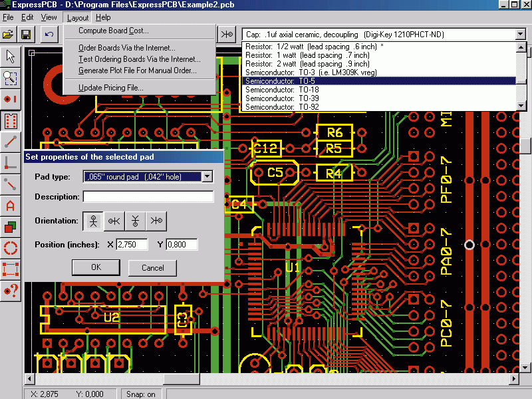The image size is (532, 399).
Task: Select the disconnect trace tool
Action: pyautogui.click(x=11, y=185)
